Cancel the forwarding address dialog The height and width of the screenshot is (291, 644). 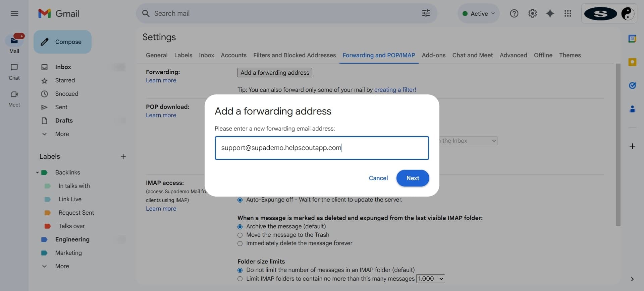(378, 178)
